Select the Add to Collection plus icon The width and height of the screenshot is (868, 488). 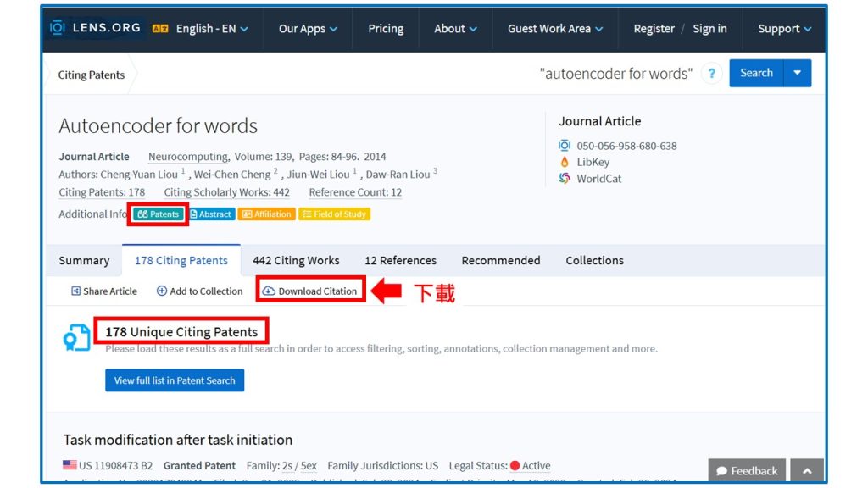162,291
